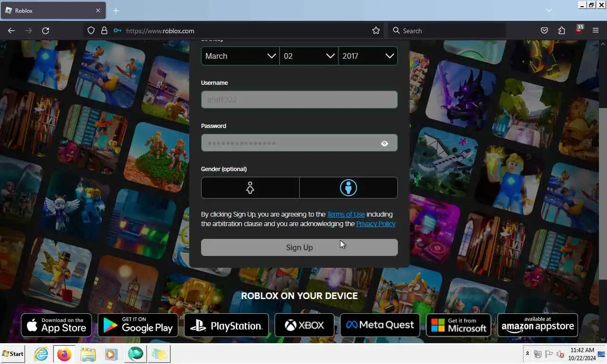The width and height of the screenshot is (607, 364).
Task: Open the Terms of Use link
Action: [346, 214]
